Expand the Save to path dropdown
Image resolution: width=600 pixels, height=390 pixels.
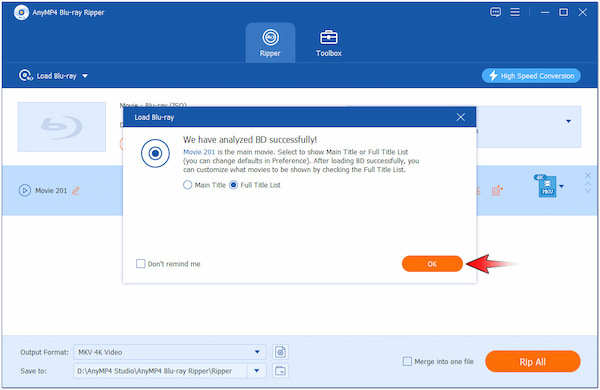point(257,370)
